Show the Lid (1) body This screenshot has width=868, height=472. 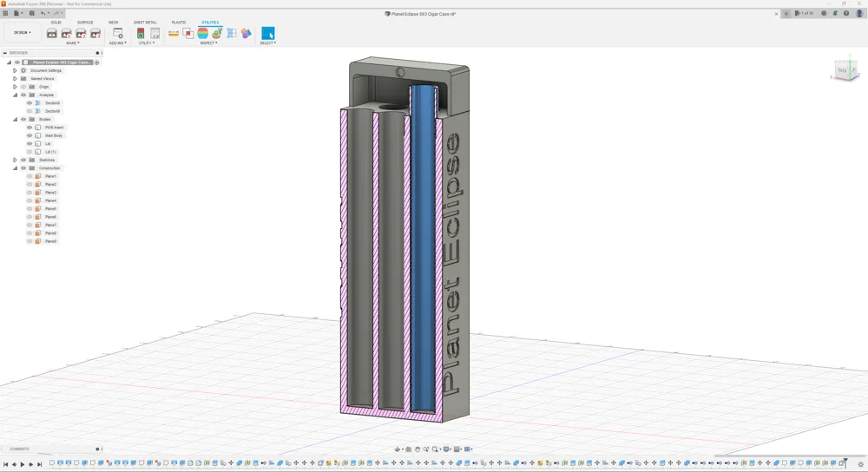pos(30,152)
